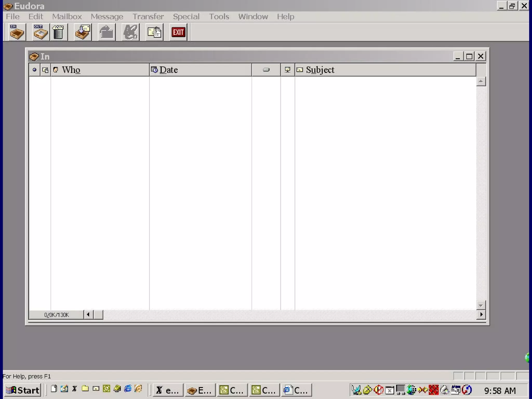Viewport: 532px width, 399px height.
Task: Open the Special menu
Action: pos(186,17)
